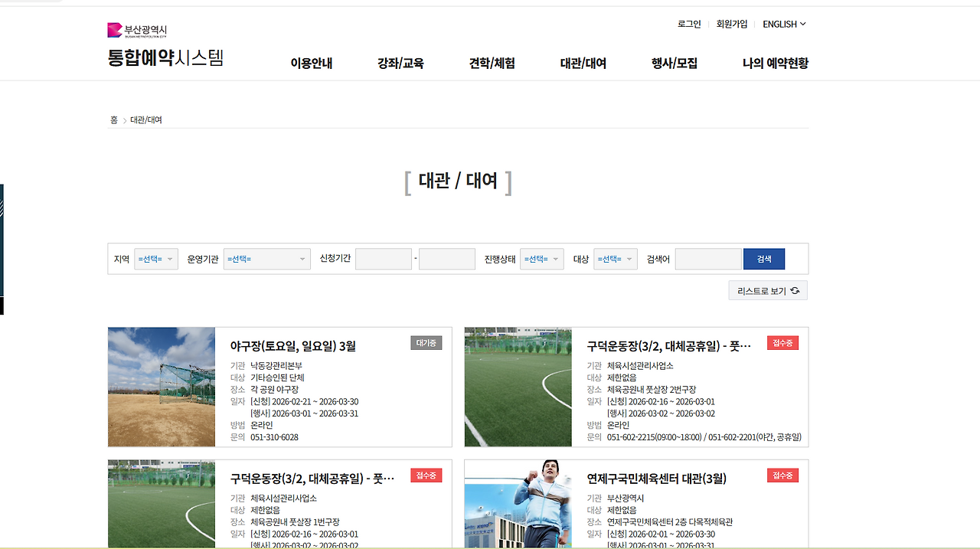The width and height of the screenshot is (980, 549).
Task: Focus the 신청기간 start date field
Action: [x=384, y=259]
